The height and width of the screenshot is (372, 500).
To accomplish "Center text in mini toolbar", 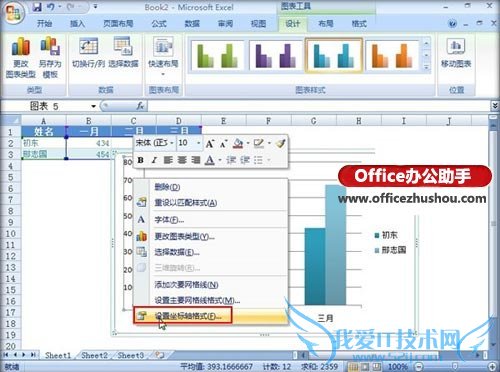I will [x=182, y=160].
